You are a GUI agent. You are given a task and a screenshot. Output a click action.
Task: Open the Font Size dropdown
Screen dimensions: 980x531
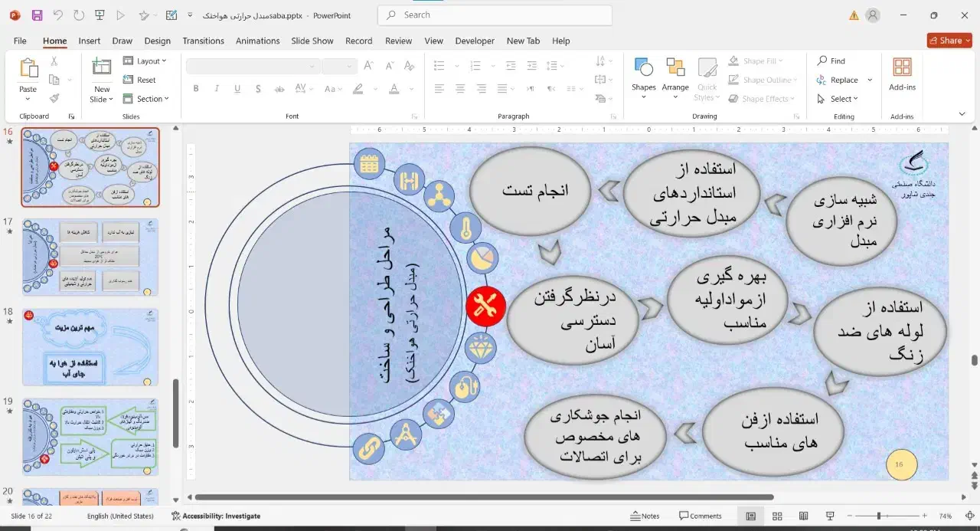[349, 65]
